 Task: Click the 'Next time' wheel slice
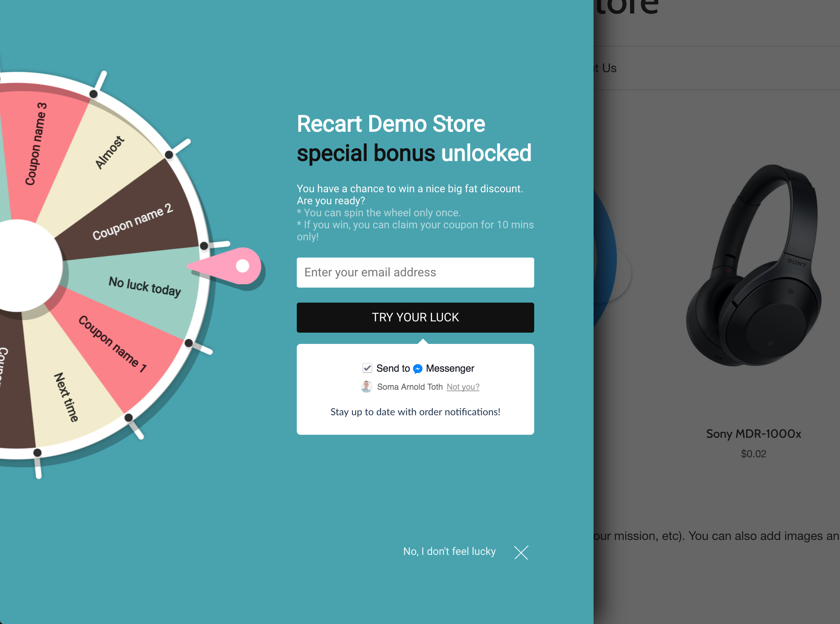(x=68, y=396)
